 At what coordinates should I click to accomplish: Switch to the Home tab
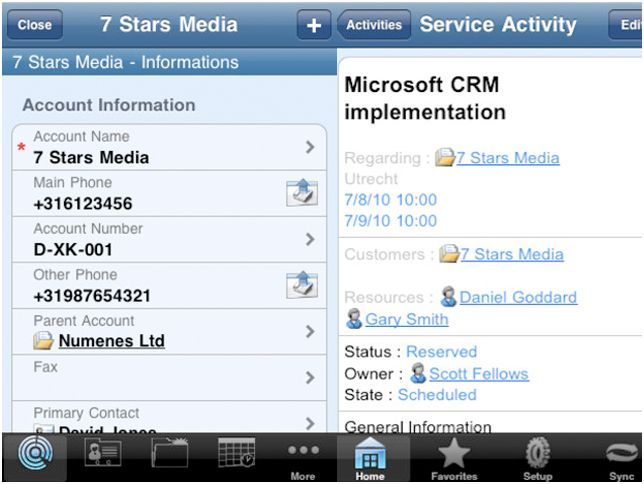[x=369, y=460]
